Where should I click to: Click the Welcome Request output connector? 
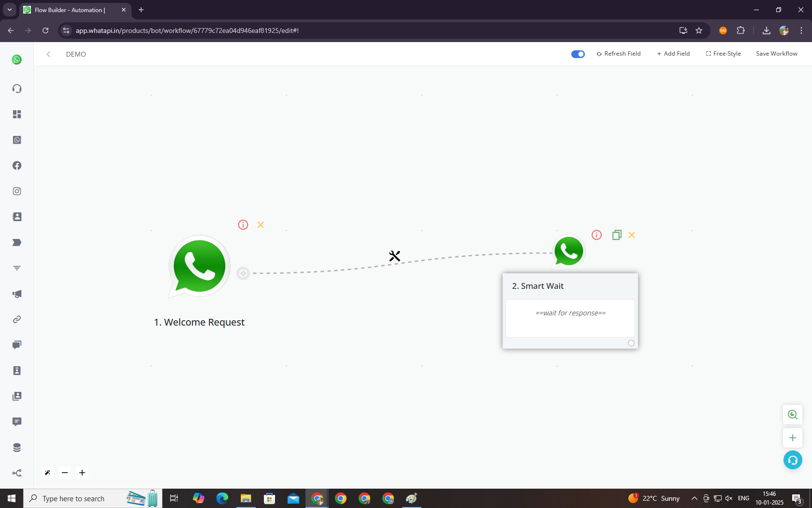[x=243, y=273]
